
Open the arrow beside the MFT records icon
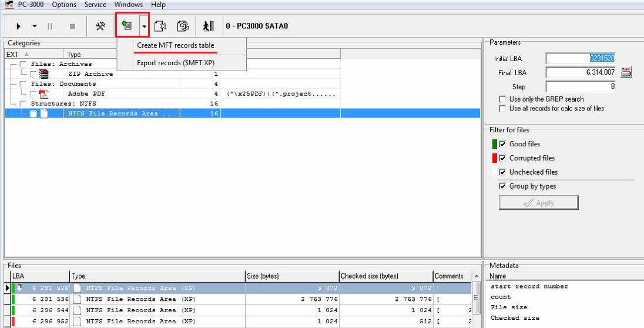point(144,26)
